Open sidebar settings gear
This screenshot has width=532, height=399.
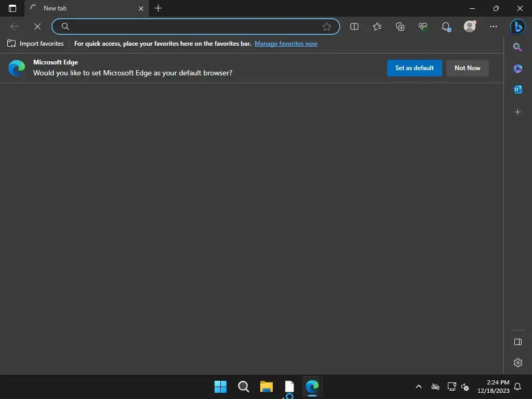518,363
